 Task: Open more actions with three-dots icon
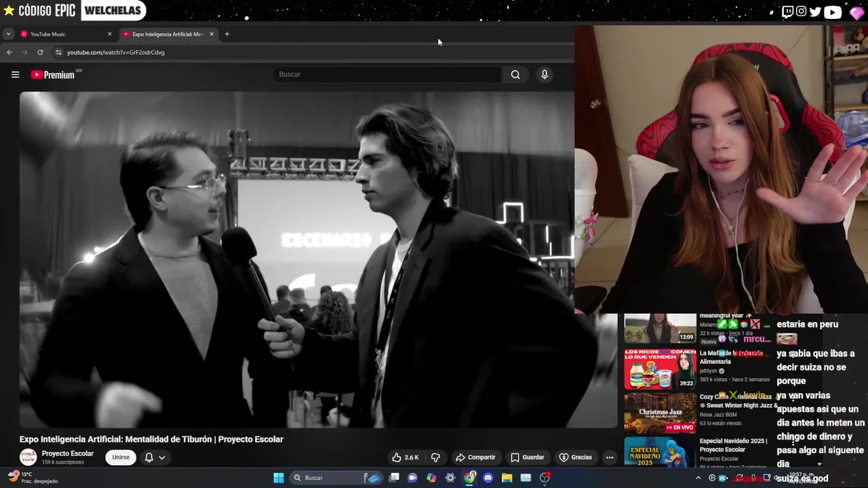pos(609,457)
